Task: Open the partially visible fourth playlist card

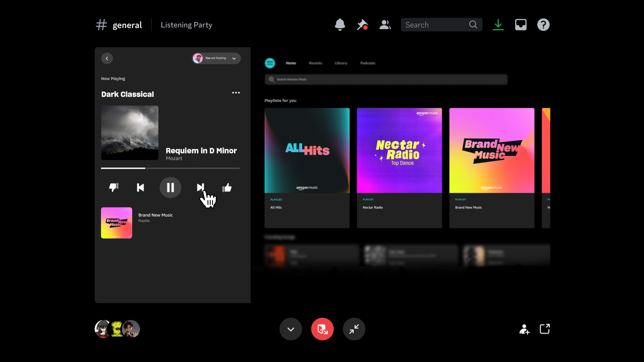Action: click(x=546, y=168)
